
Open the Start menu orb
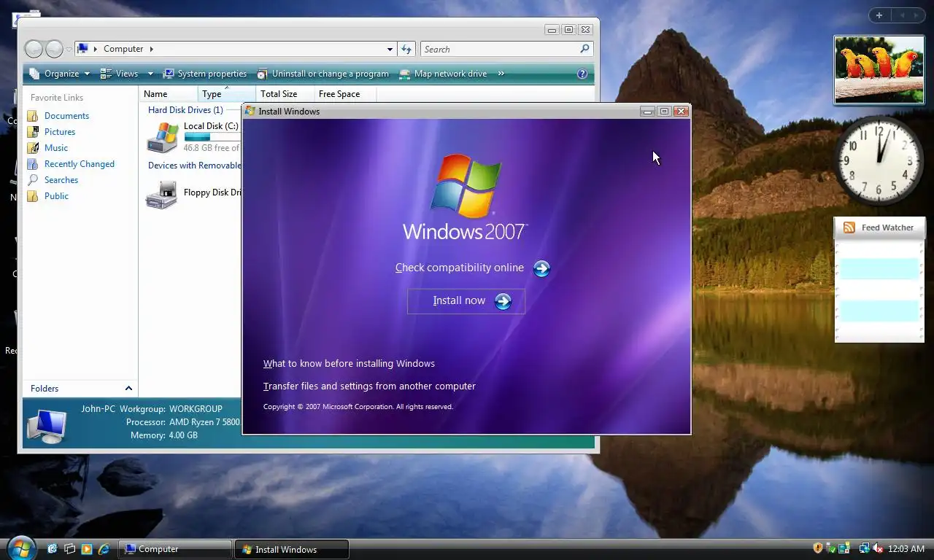20,548
